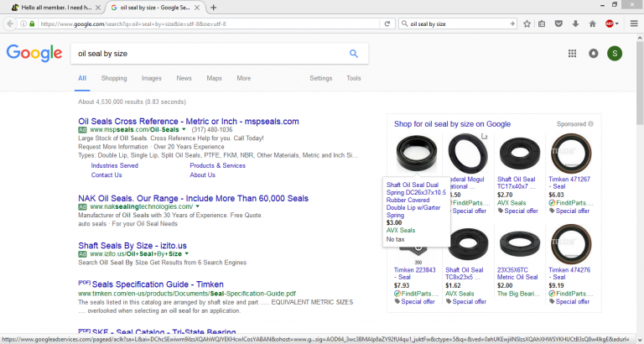The width and height of the screenshot is (644, 344).
Task: Submit the toolbar search with arrow button
Action: (x=512, y=23)
